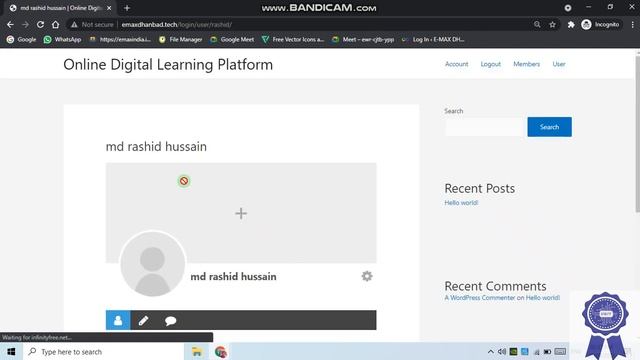Click the address bar URL
Viewport: 640px width, 360px height.
[x=177, y=24]
